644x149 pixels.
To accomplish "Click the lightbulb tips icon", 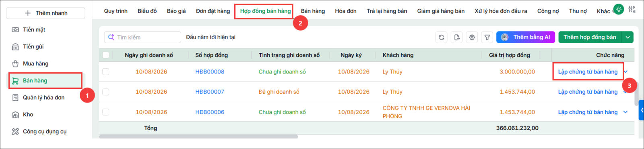I will pyautogui.click(x=619, y=9).
